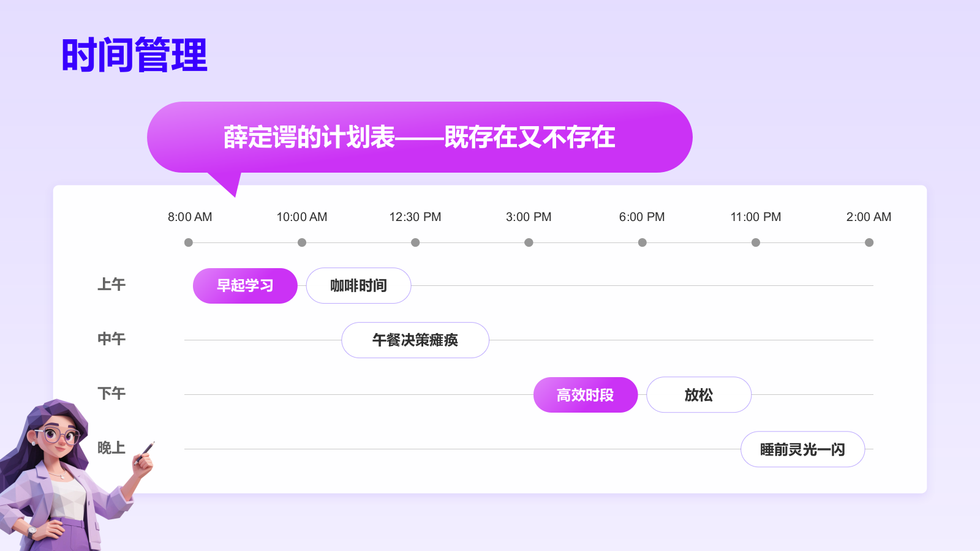The width and height of the screenshot is (980, 551).
Task: Select the 2:00 AM time label
Action: 869,217
